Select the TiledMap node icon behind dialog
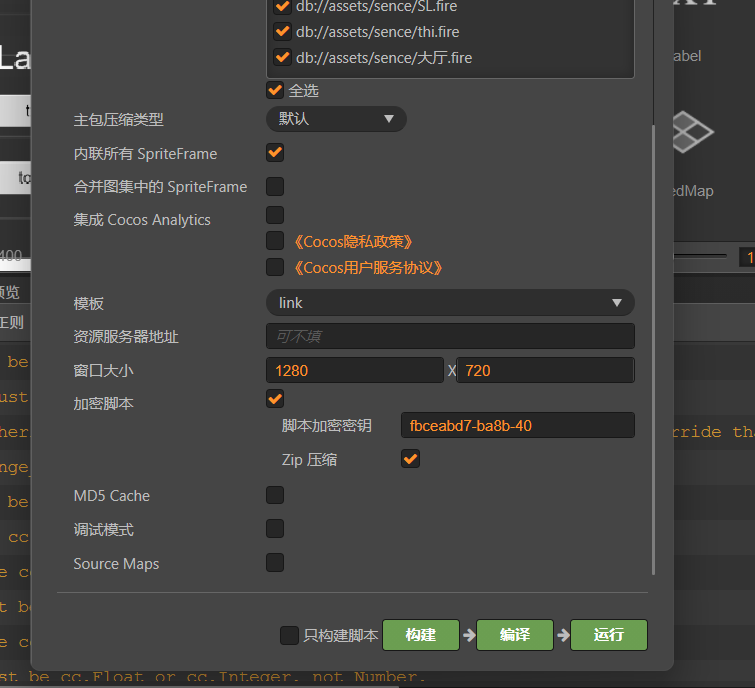The height and width of the screenshot is (688, 755). [x=692, y=133]
